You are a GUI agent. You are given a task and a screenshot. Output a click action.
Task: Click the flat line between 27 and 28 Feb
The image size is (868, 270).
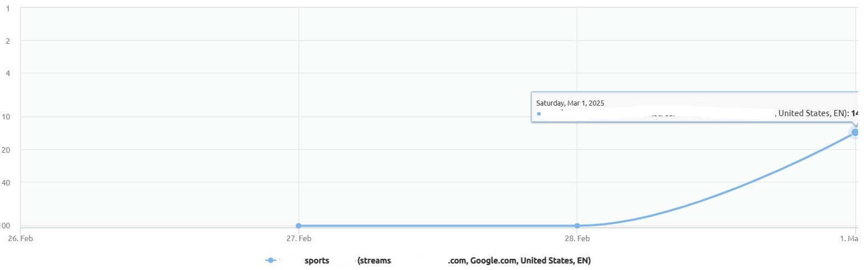[x=438, y=226]
